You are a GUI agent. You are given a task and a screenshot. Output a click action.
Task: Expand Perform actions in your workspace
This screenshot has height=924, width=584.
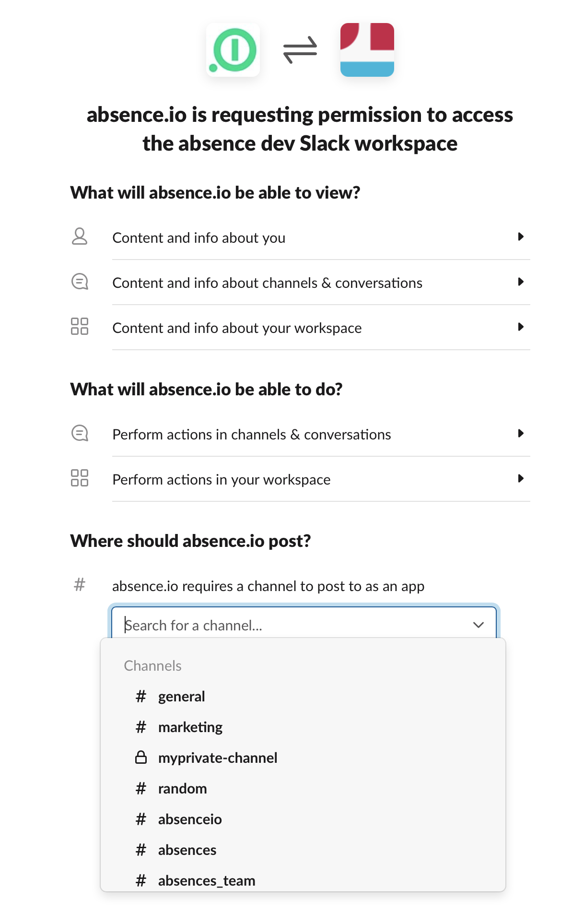[x=520, y=479]
